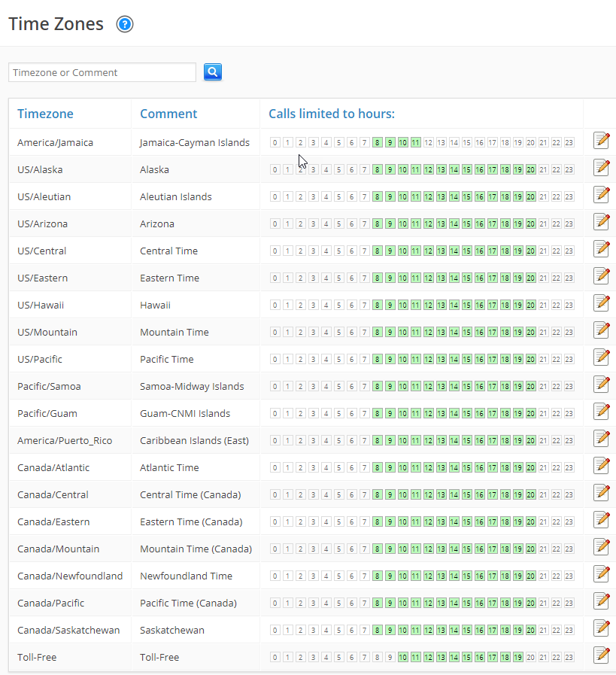The image size is (616, 675).
Task: Edit the US/Pacific timezone row
Action: (x=602, y=357)
